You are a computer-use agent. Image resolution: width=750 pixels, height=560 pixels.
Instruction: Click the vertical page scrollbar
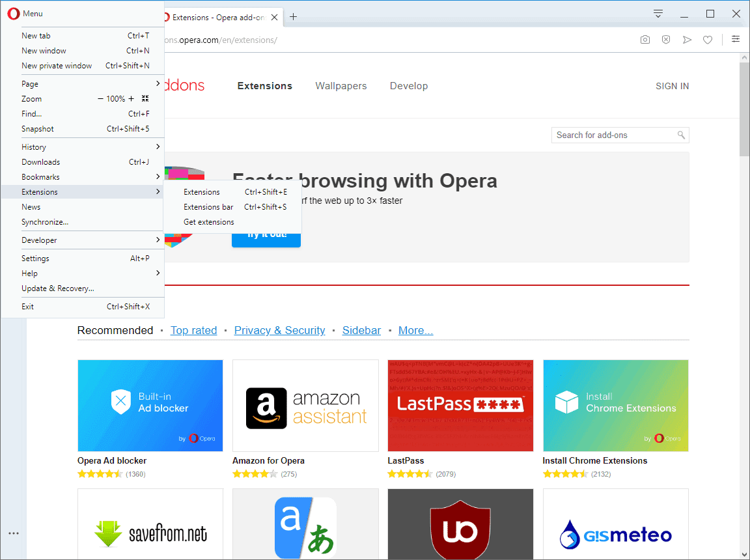coord(744,109)
